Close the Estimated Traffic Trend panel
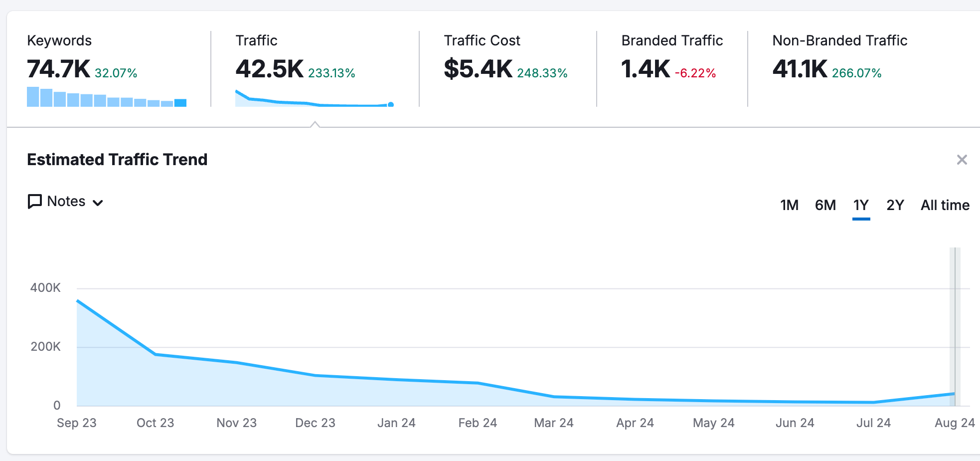This screenshot has width=980, height=461. [962, 160]
